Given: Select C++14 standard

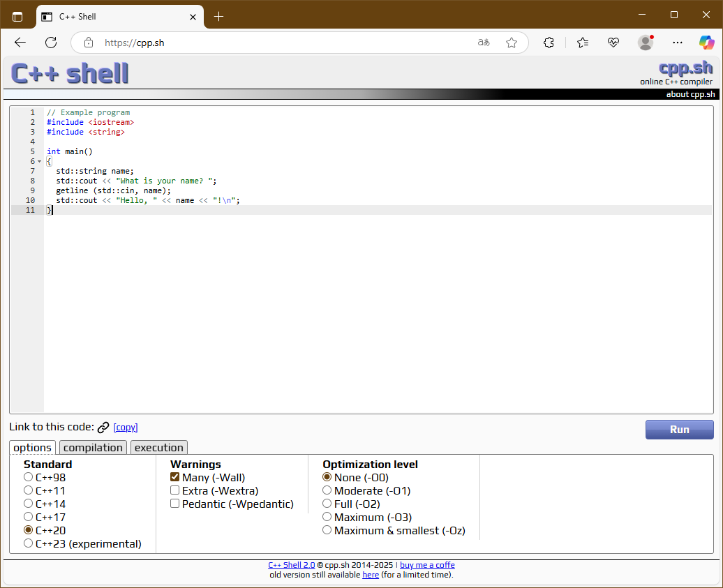Looking at the screenshot, I should click(x=29, y=504).
